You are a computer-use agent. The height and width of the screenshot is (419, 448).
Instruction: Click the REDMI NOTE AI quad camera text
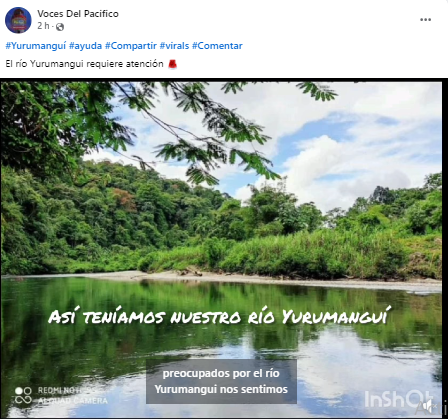coord(73,395)
